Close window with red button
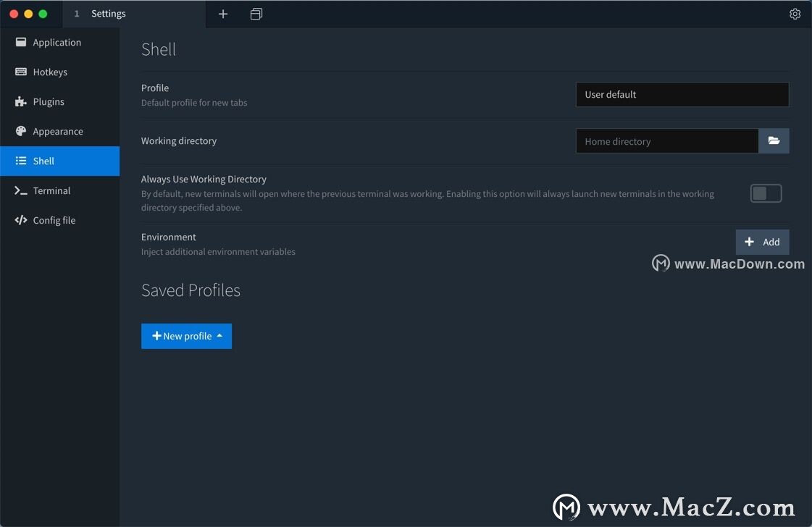 pos(14,14)
